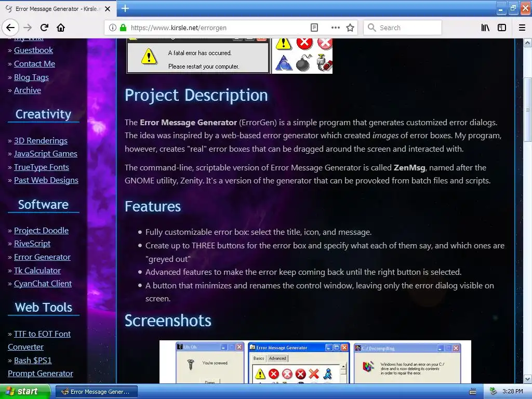This screenshot has height=399, width=532.
Task: Open JavaScript Games link
Action: click(46, 154)
